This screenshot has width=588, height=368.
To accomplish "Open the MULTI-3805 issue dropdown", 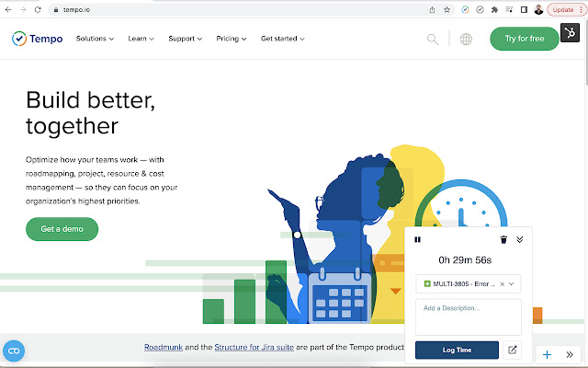I will (511, 284).
